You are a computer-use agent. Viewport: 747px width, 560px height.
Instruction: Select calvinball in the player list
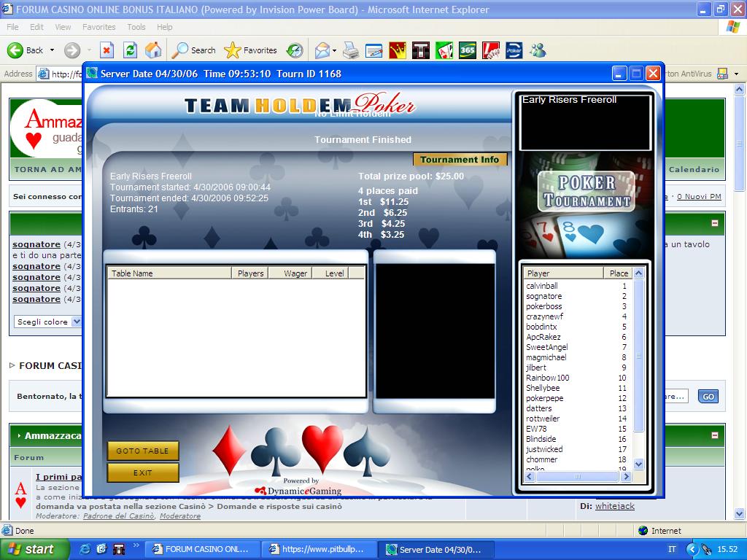click(x=542, y=286)
